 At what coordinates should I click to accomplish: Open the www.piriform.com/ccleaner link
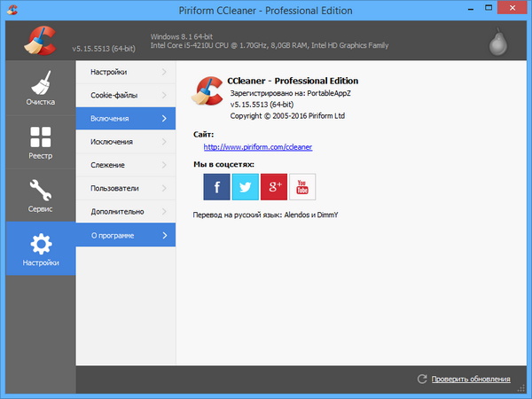258,147
